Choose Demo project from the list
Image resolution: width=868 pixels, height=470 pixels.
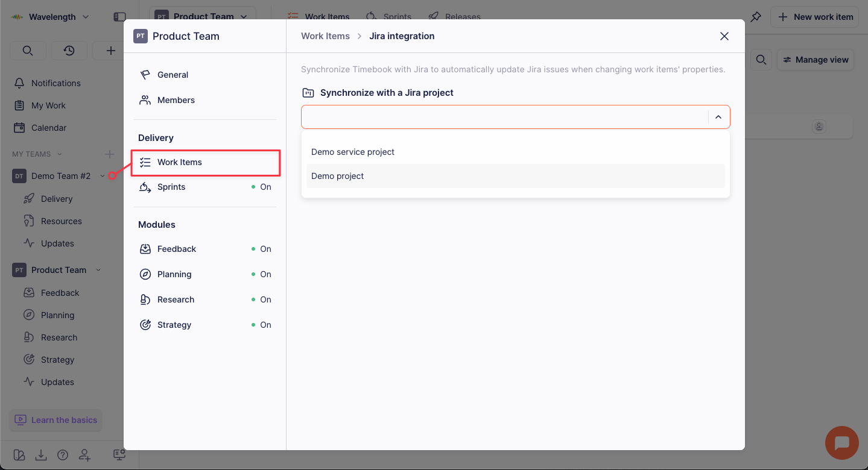[x=338, y=176]
